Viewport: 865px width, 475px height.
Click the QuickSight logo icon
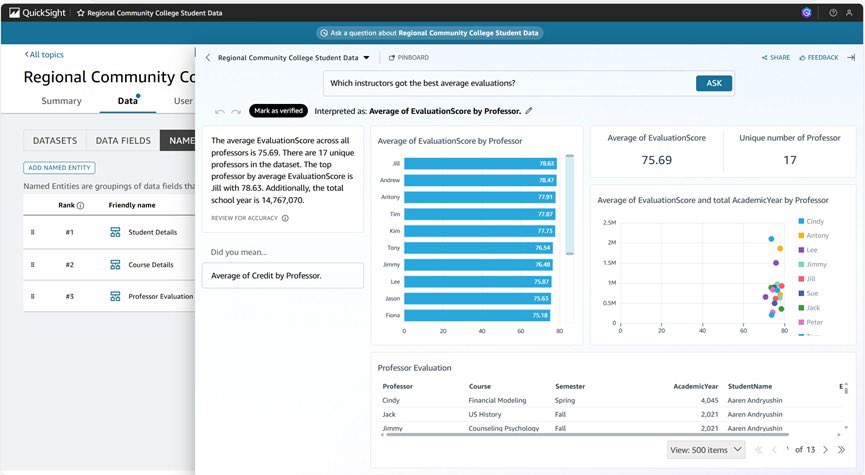tap(14, 13)
